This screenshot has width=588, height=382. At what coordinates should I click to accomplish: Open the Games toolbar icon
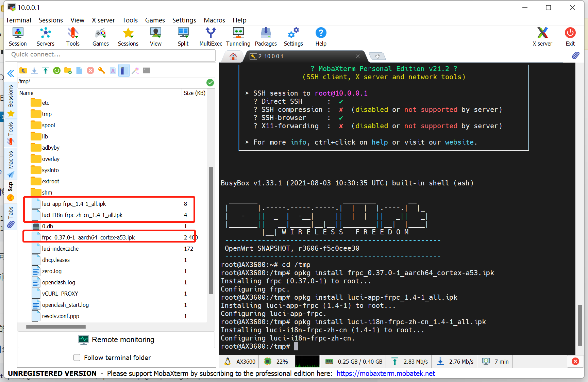pyautogui.click(x=101, y=37)
